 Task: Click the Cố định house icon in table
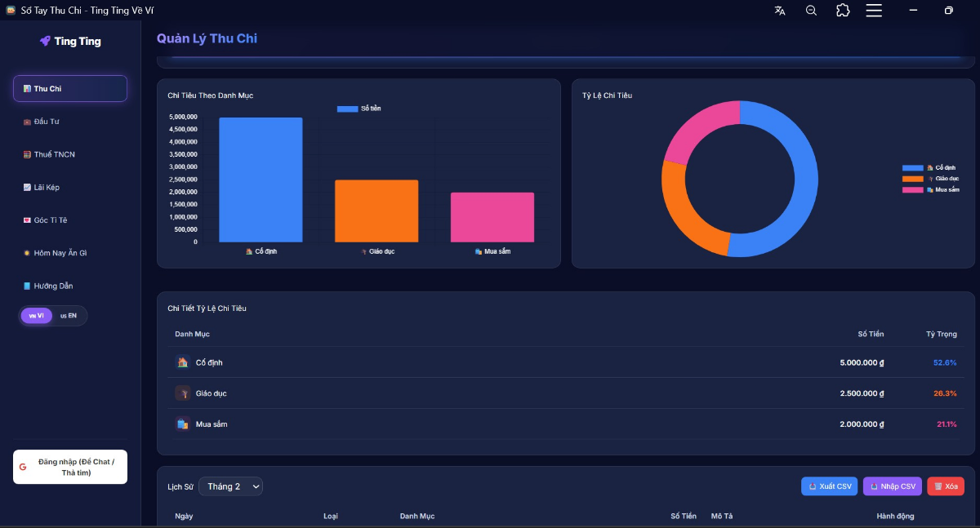[x=183, y=362]
